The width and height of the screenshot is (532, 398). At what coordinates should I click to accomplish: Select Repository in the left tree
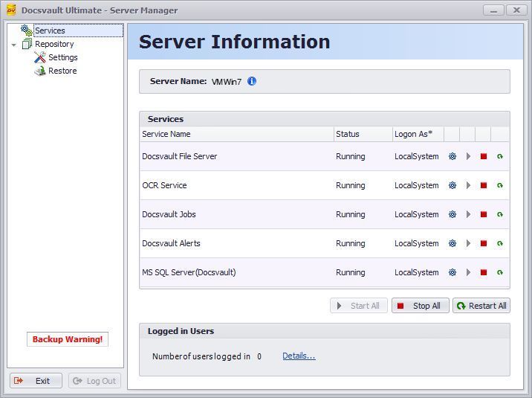[54, 44]
